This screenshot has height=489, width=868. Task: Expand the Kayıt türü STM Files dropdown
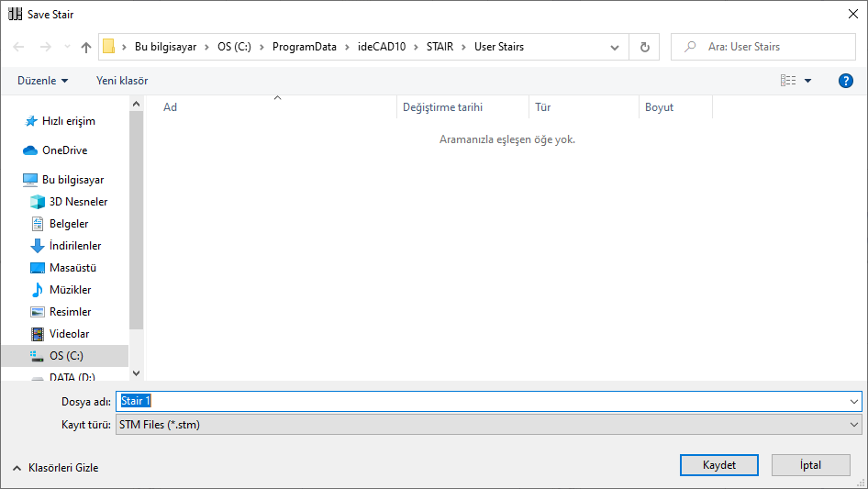click(855, 425)
